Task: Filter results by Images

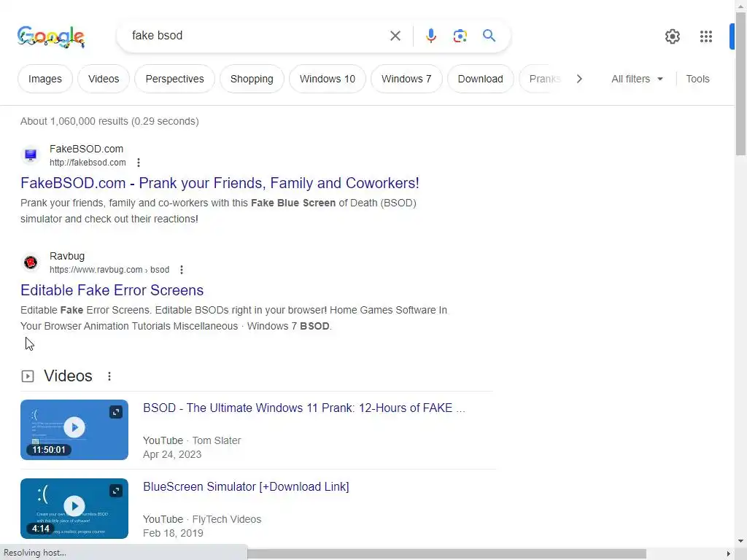Action: pyautogui.click(x=45, y=79)
